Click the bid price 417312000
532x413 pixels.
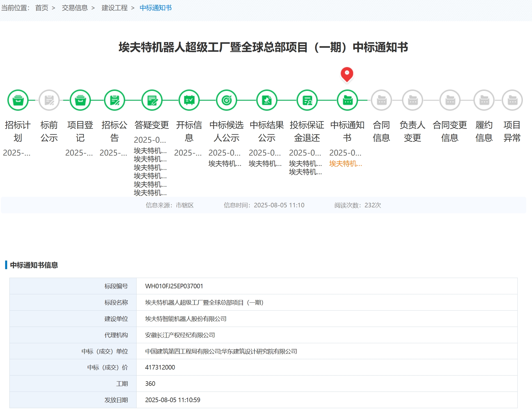click(160, 368)
